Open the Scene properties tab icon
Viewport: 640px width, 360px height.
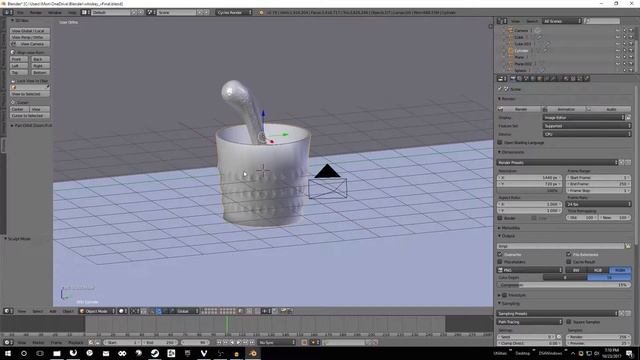tap(526, 78)
